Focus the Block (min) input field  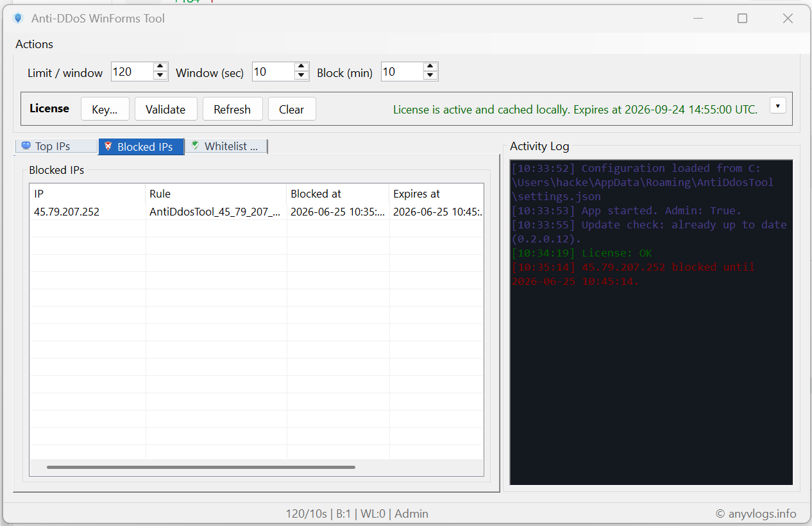pos(402,72)
